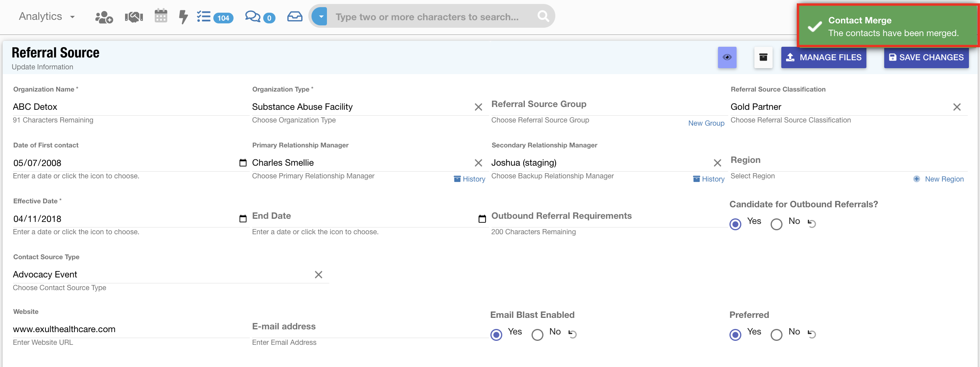Image resolution: width=980 pixels, height=367 pixels.
Task: Open the calendar icon in top toolbar
Action: point(161,16)
